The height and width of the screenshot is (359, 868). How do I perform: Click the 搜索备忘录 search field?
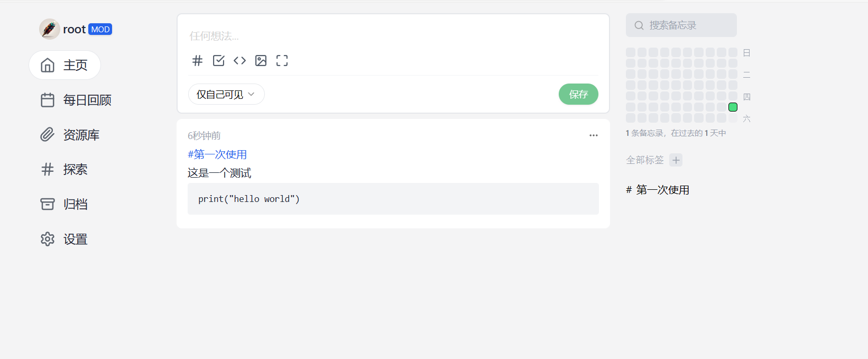(x=681, y=25)
